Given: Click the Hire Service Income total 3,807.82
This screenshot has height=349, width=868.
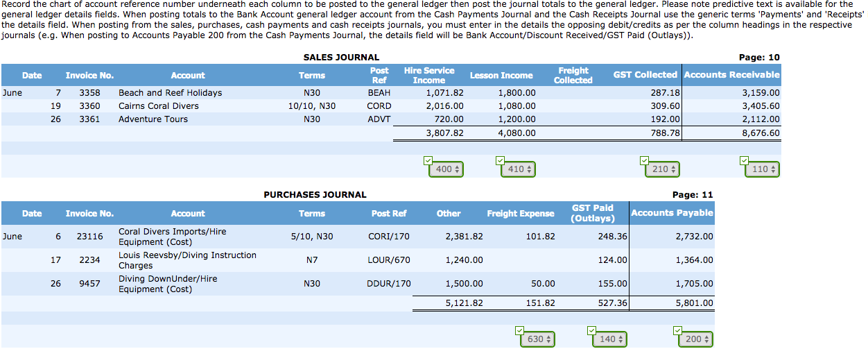Looking at the screenshot, I should [444, 133].
